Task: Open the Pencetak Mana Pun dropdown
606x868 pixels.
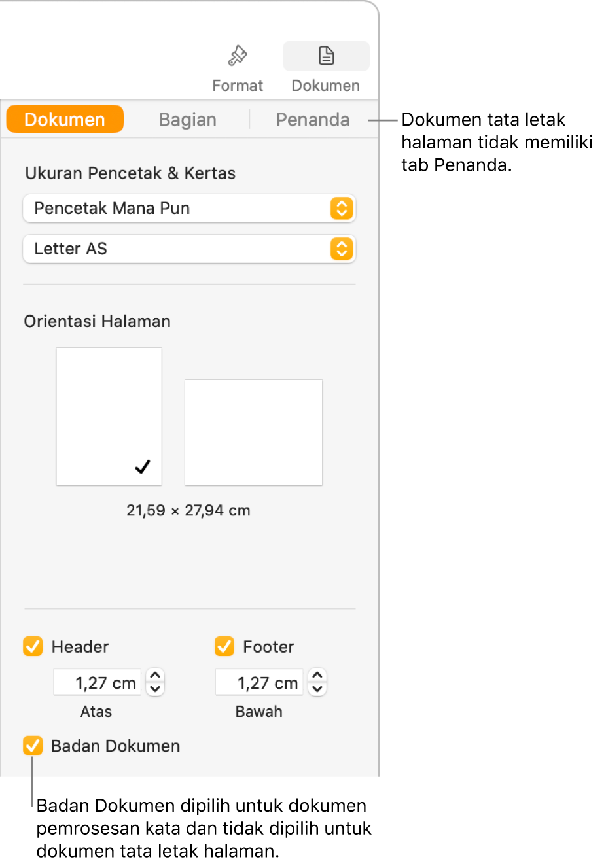Action: point(189,208)
